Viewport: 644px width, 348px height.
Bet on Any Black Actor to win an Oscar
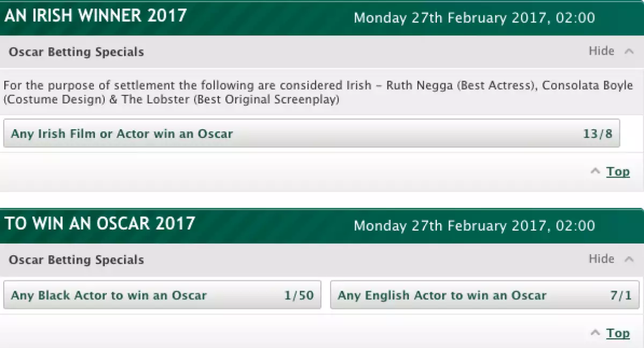[162, 295]
